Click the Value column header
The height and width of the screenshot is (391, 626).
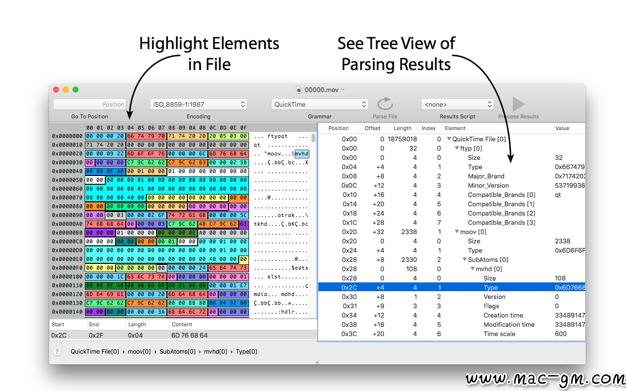coord(562,128)
